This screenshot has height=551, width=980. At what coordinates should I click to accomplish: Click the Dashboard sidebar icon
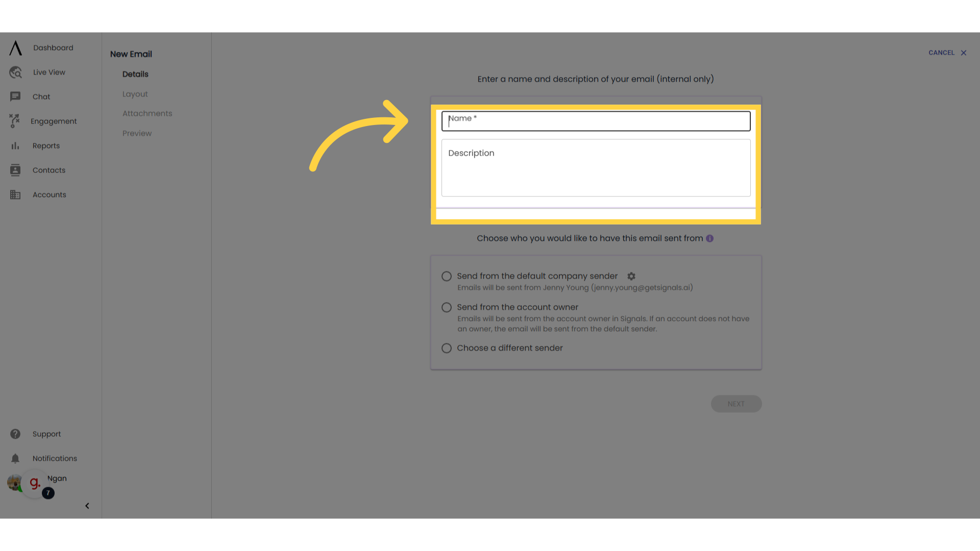point(15,47)
